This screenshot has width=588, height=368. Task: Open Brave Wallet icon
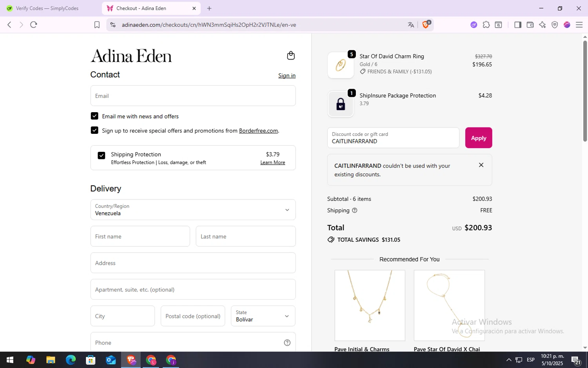tap(530, 25)
